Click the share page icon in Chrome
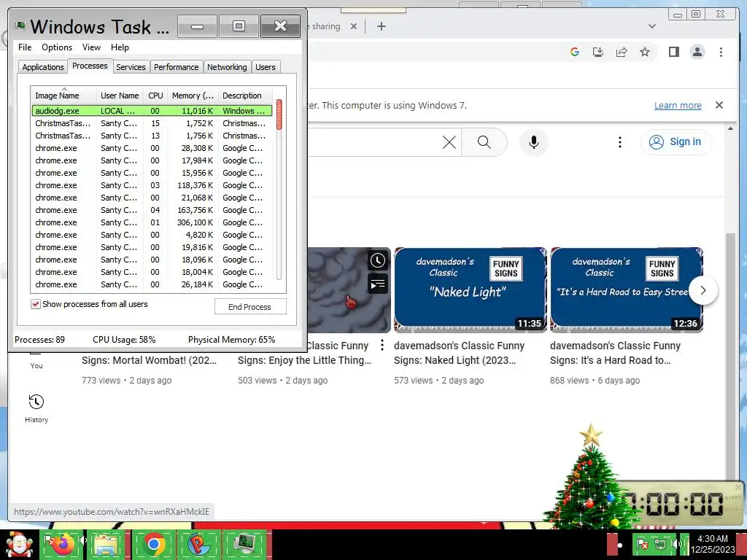This screenshot has height=560, width=747. click(622, 52)
